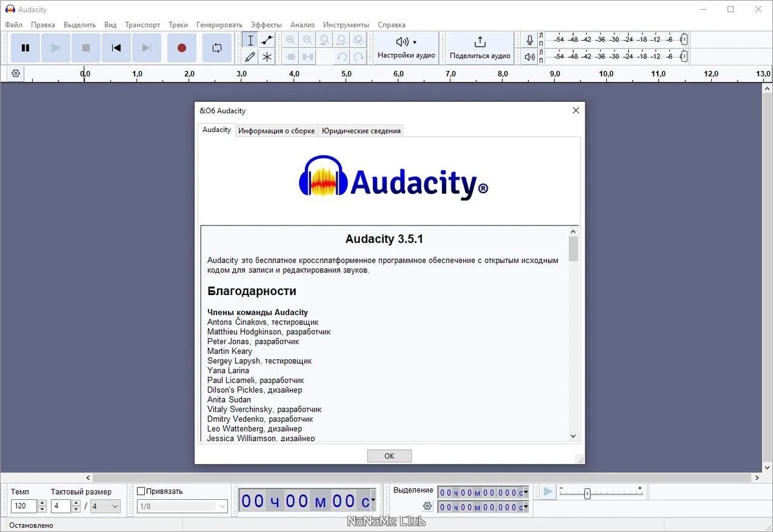Click Fit project to width zoom icon
Screen dimensions: 773x532
click(x=342, y=40)
